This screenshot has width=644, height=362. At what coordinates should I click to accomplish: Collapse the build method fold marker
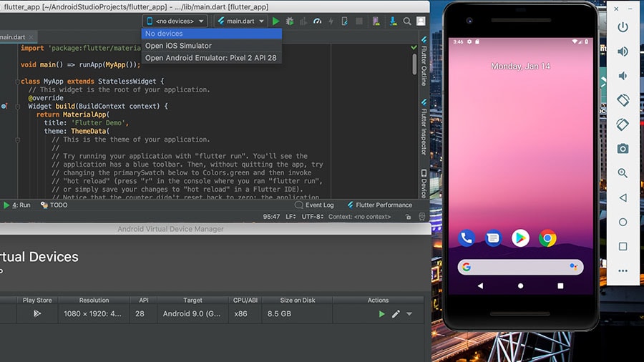coord(18,107)
